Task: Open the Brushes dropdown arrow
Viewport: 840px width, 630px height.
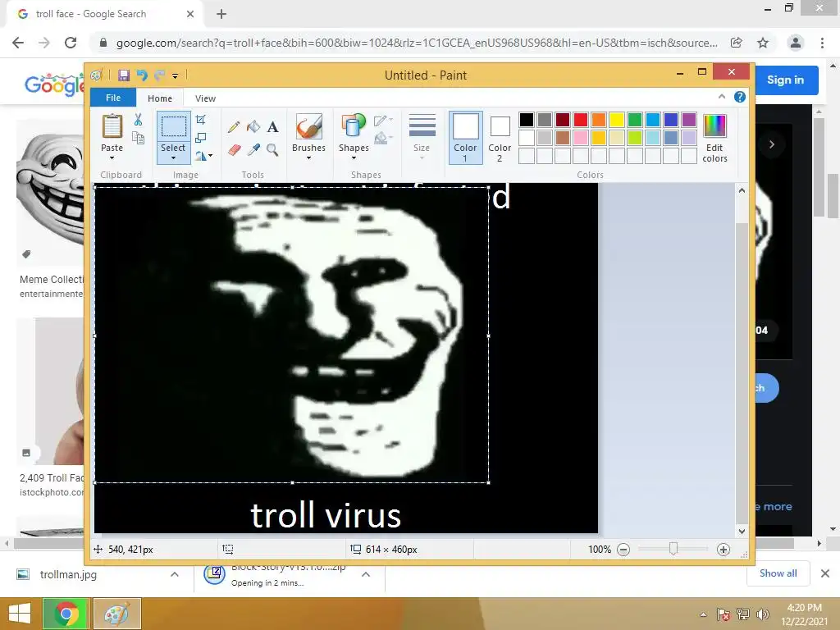Action: [x=308, y=158]
